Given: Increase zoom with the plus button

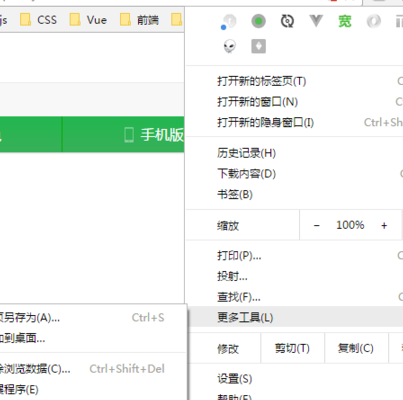Looking at the screenshot, I should [384, 226].
